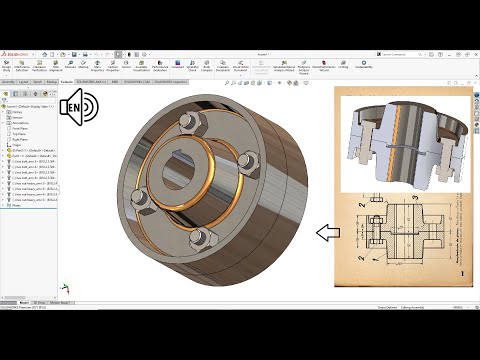The image size is (480, 360).
Task: Open View Settings monitor icon
Action: coord(306,83)
